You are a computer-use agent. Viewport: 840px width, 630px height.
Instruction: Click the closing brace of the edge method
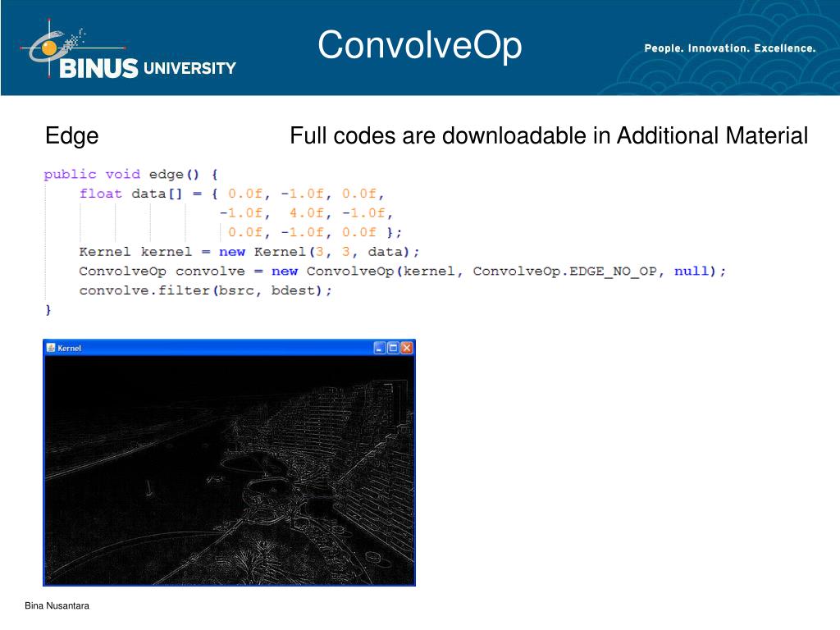click(48, 309)
